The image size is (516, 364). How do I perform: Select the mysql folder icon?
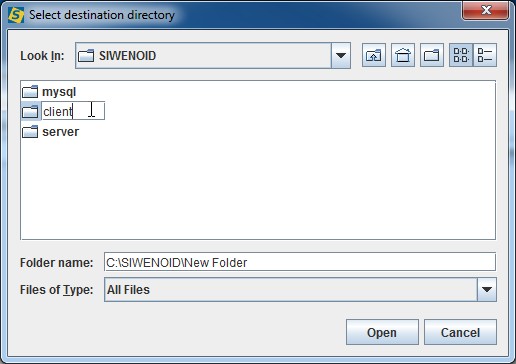[30, 92]
